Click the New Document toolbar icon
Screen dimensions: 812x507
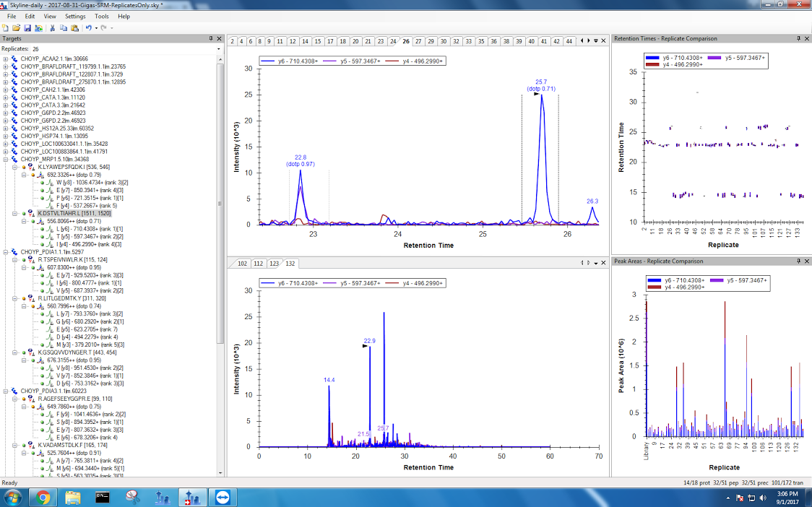[x=6, y=27]
